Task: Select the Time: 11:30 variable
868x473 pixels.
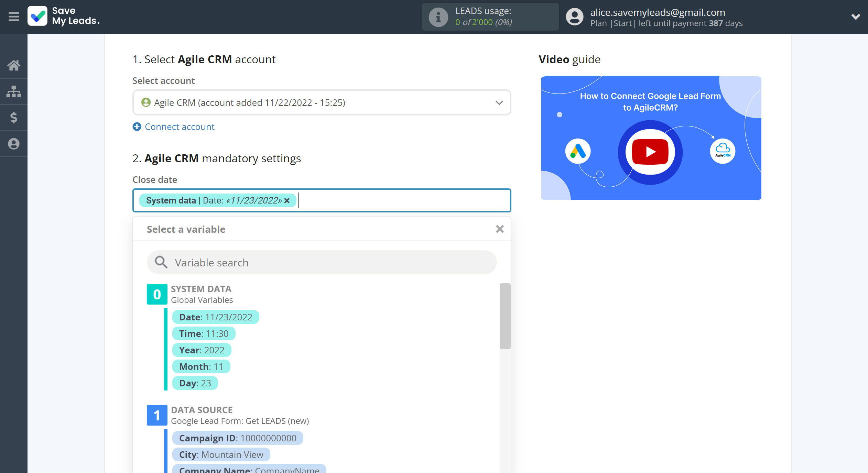Action: (x=204, y=333)
